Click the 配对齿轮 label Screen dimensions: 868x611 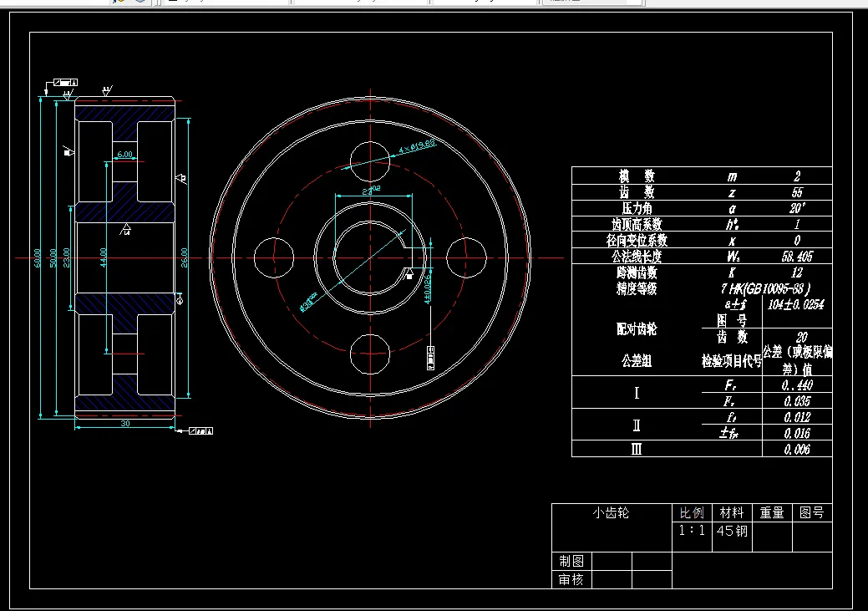(x=637, y=329)
